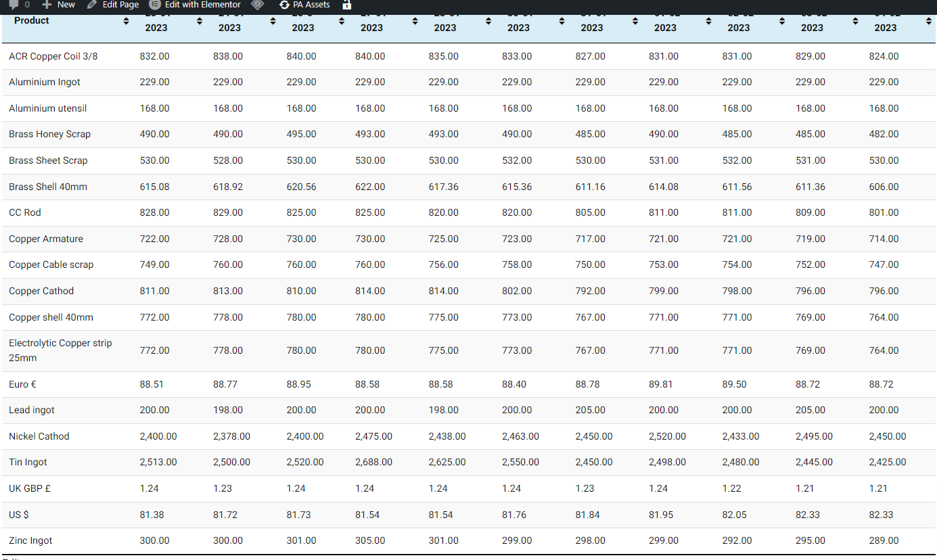The height and width of the screenshot is (560, 937).
Task: Click the plus icon beside New
Action: click(47, 5)
